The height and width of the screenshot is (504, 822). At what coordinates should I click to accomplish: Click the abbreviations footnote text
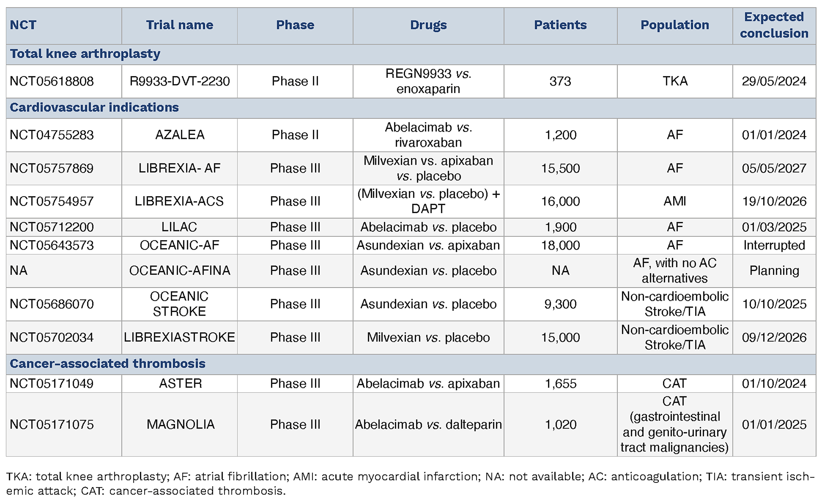click(x=410, y=483)
